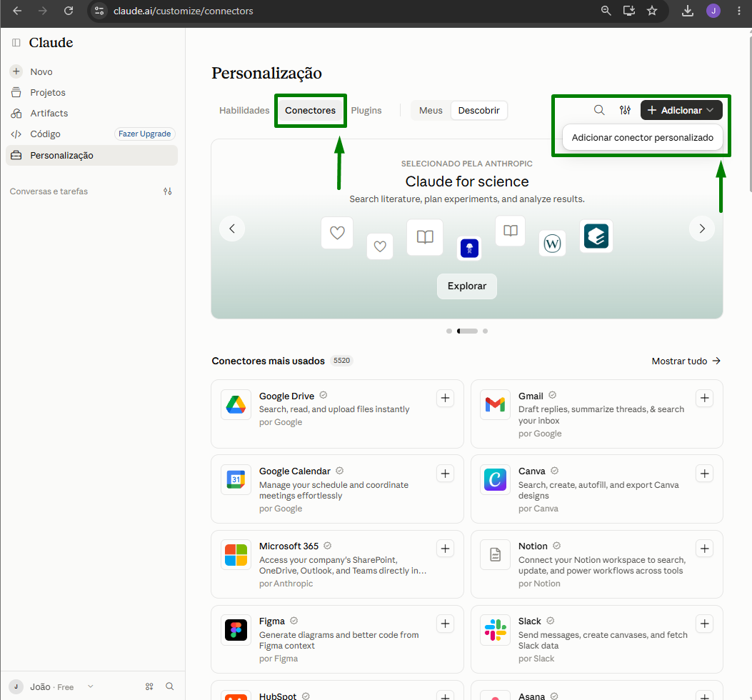Bookmark this page with the star icon
The height and width of the screenshot is (700, 752).
pos(652,11)
